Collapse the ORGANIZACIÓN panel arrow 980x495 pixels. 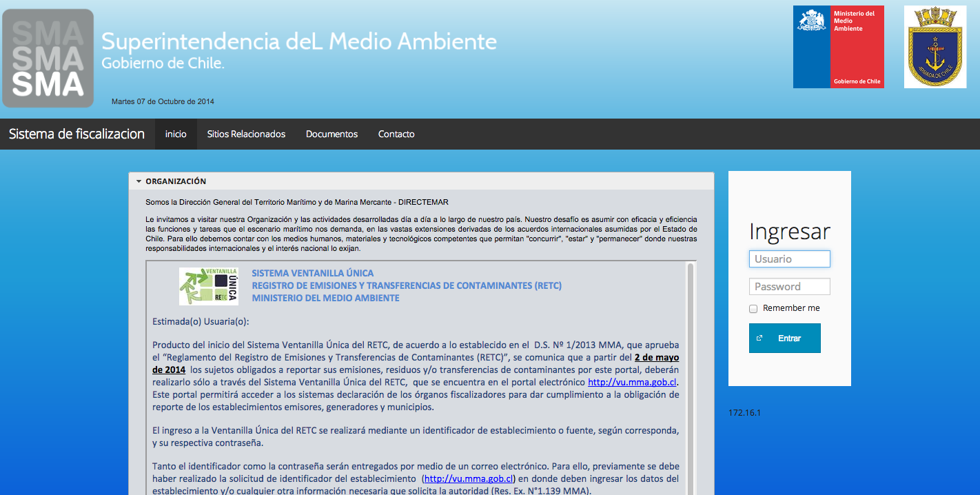[x=139, y=181]
